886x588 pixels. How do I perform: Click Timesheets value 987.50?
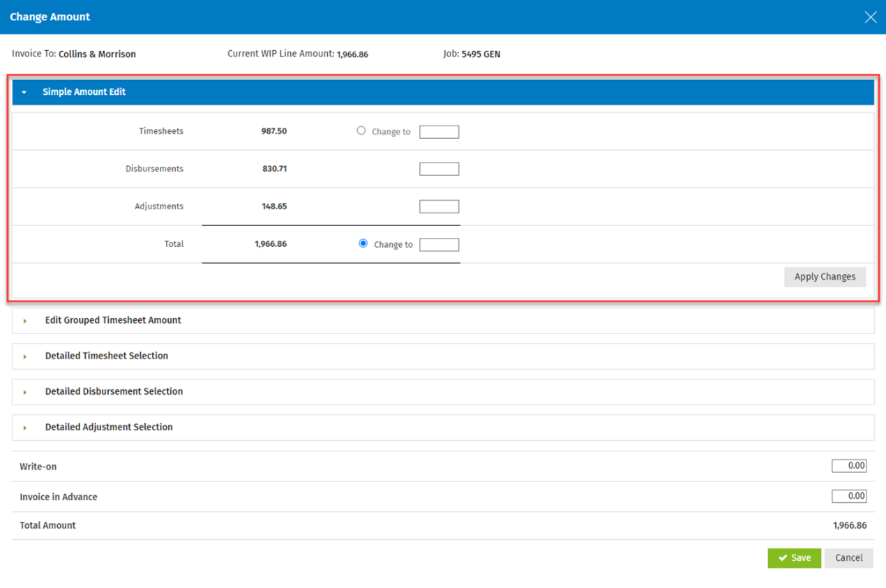coord(274,131)
